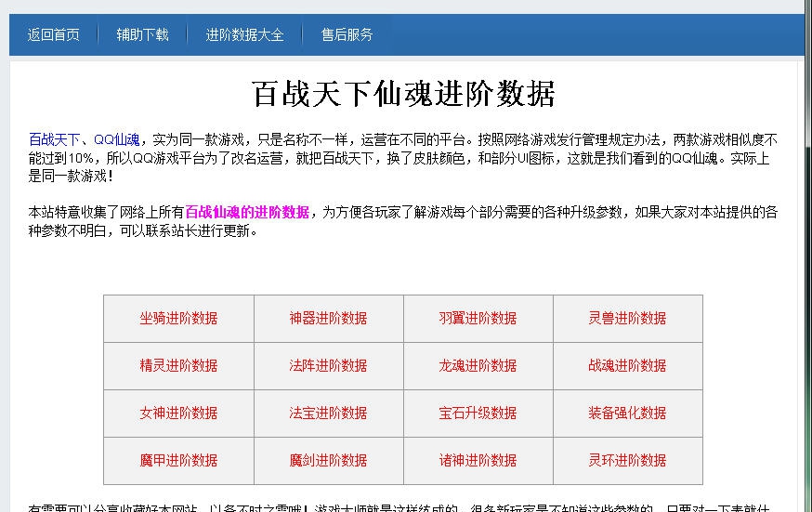This screenshot has width=812, height=512.
Task: Open 龙魂进阶数据 link
Action: tap(478, 366)
